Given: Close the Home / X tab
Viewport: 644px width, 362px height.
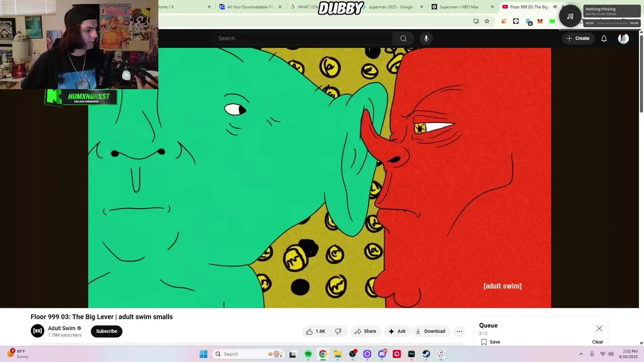Looking at the screenshot, I should pyautogui.click(x=209, y=7).
